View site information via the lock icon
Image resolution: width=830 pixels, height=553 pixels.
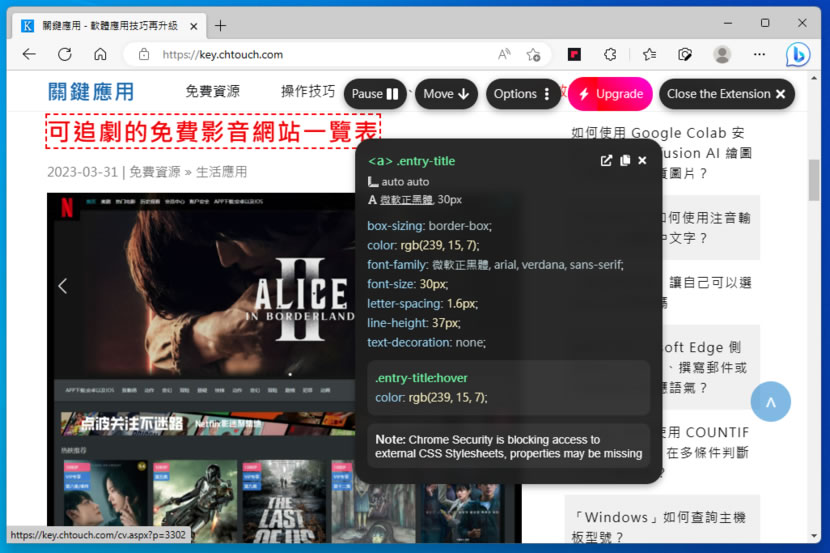(143, 54)
